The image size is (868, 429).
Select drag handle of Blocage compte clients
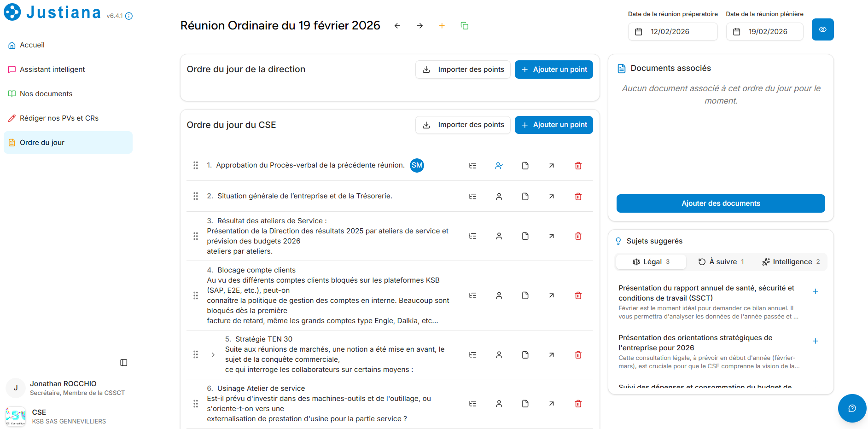pos(196,296)
